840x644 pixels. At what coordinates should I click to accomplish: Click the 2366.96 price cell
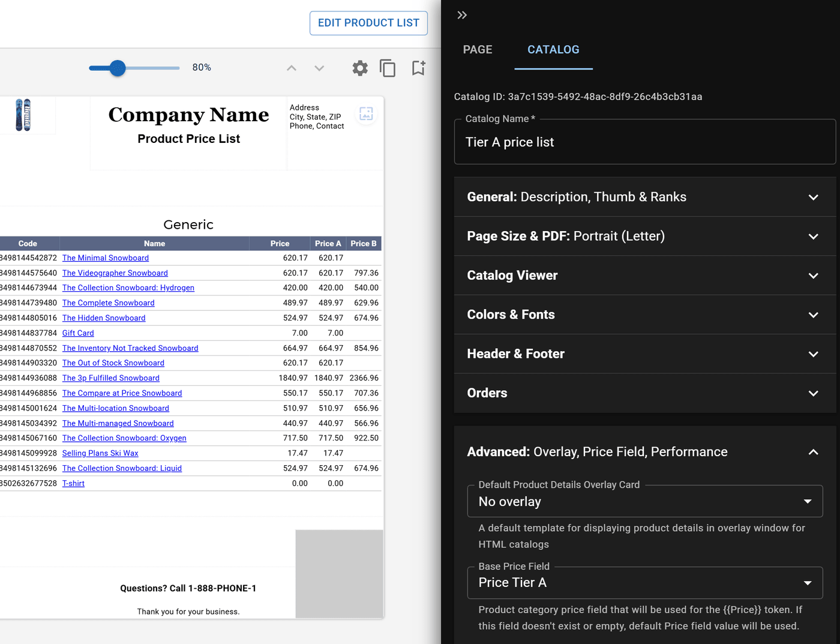364,378
